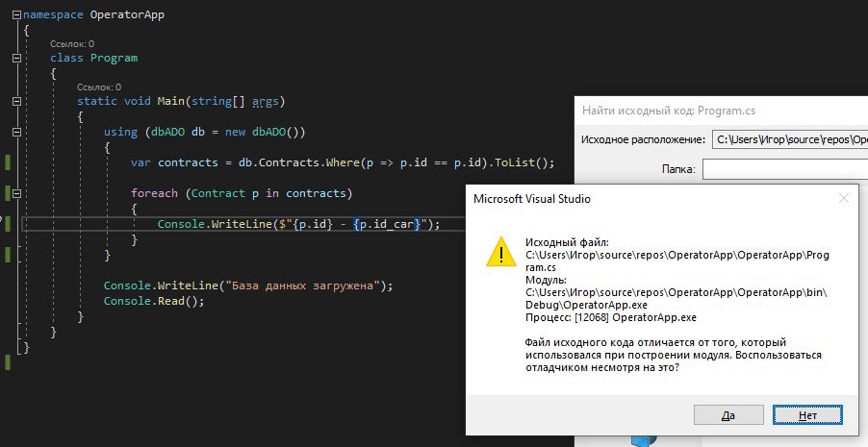This screenshot has width=868, height=447.
Task: Click the 'class Program' declaration
Action: pyautogui.click(x=94, y=58)
